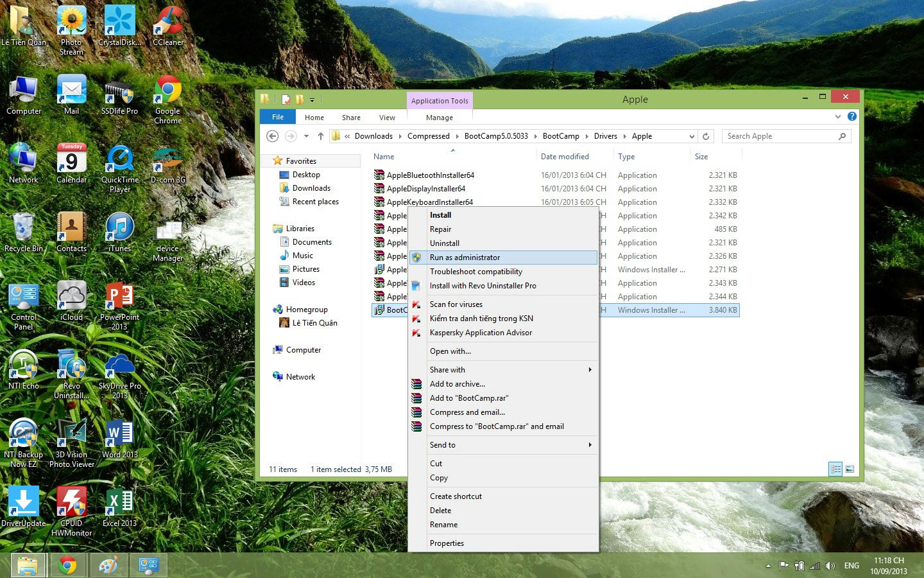This screenshot has width=924, height=578.
Task: Sort by the Size column header
Action: pos(716,156)
